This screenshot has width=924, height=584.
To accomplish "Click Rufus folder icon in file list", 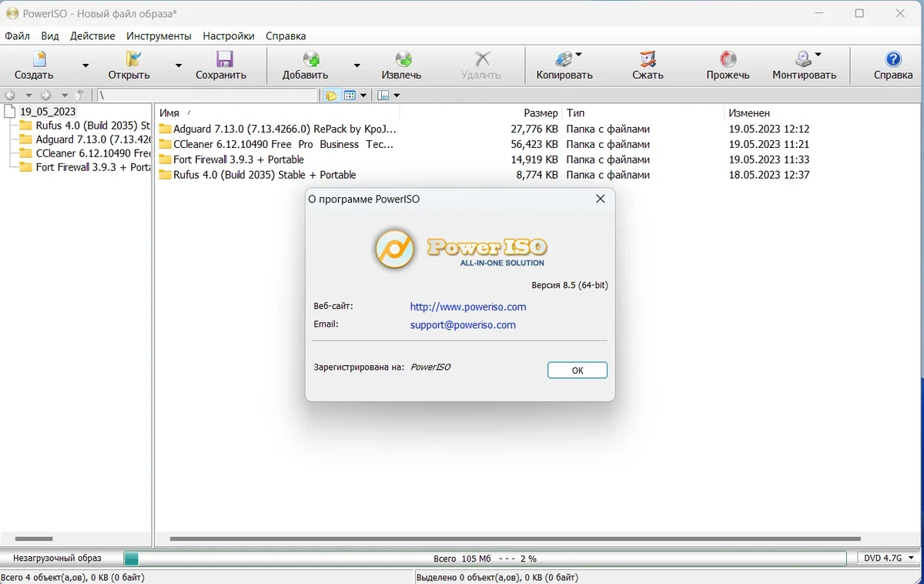I will (165, 176).
